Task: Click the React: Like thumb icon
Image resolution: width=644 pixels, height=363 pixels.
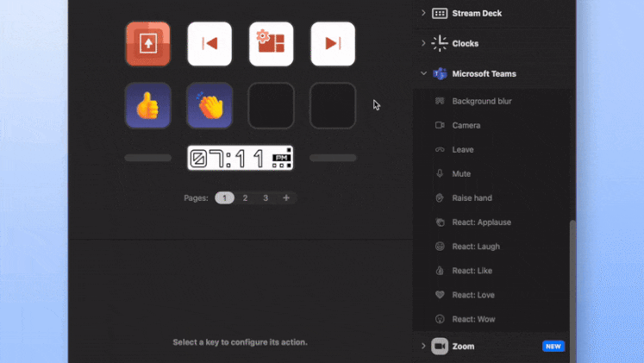Action: coord(440,271)
